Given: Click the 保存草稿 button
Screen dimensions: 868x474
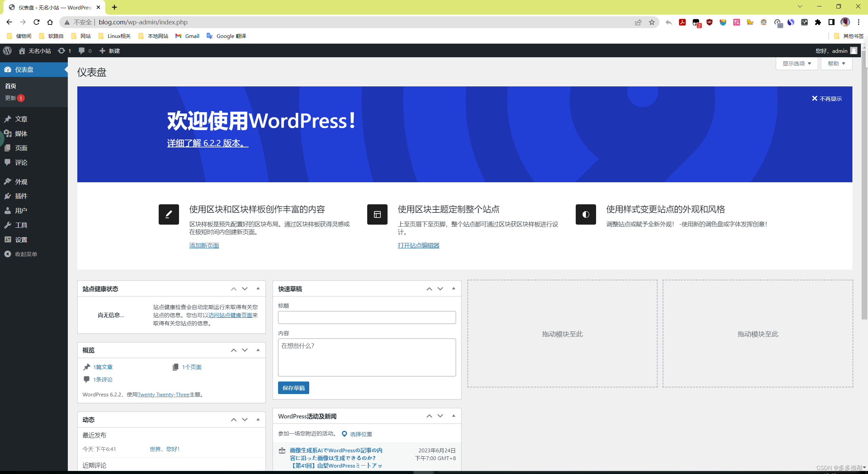Looking at the screenshot, I should tap(293, 388).
